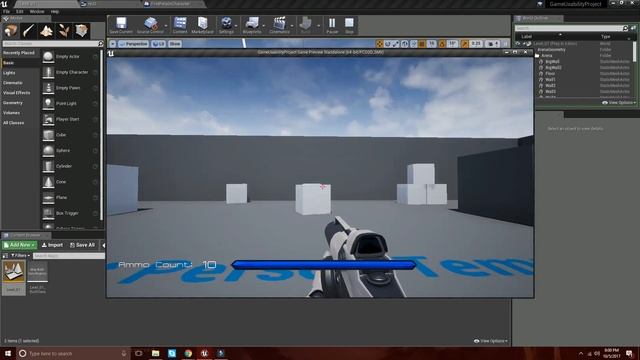Click the Save All button
Image resolution: width=640 pixels, height=360 pixels.
tap(82, 245)
